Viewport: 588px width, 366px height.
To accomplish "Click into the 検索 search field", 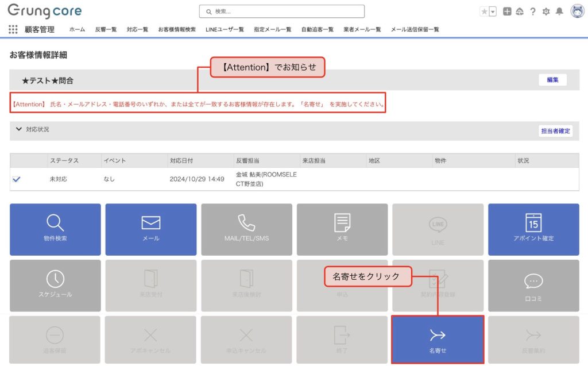I will 281,11.
